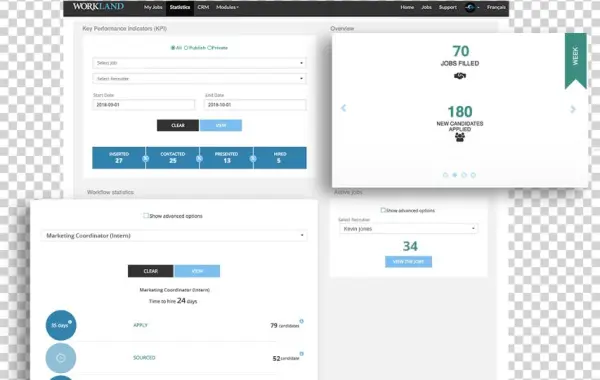The width and height of the screenshot is (600, 380).
Task: Click the WEEK ribbon banner
Action: tap(576, 60)
